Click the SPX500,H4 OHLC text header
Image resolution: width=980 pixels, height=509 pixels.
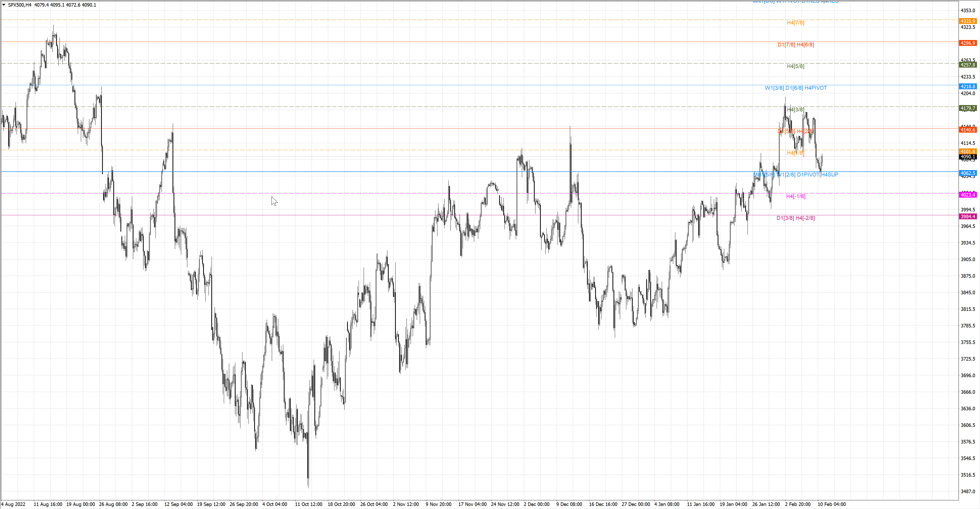tap(52, 5)
